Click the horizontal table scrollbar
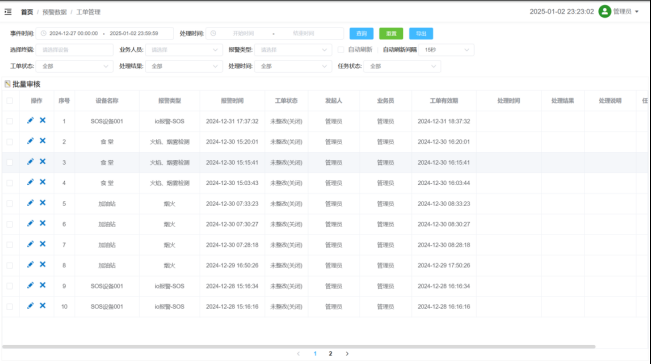This screenshot has height=364, width=653. coord(299,347)
